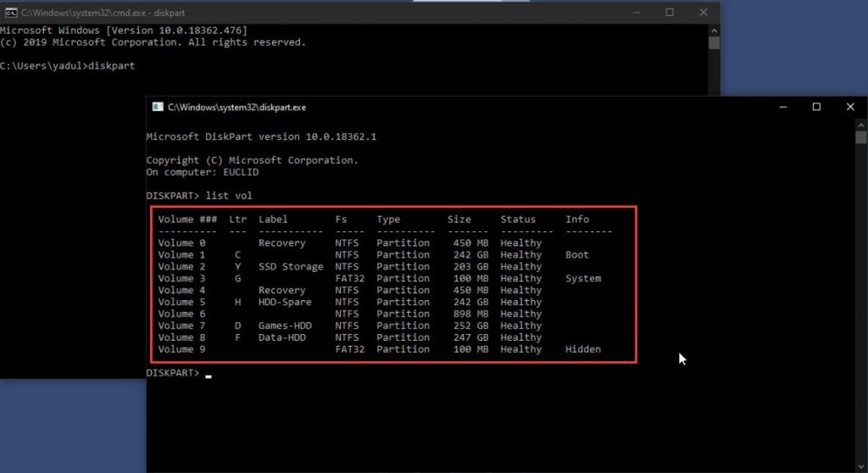Click the 'HDD-Spare' label
This screenshot has width=868, height=473.
pos(285,302)
